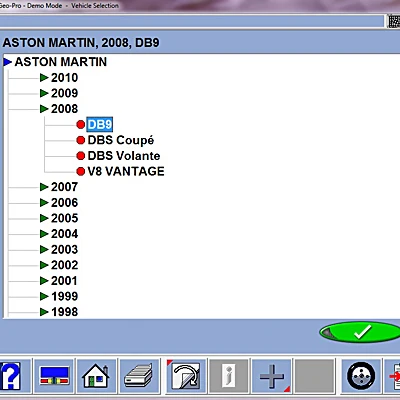This screenshot has width=400, height=400.
Task: Select the 2008 year label
Action: pyautogui.click(x=64, y=109)
